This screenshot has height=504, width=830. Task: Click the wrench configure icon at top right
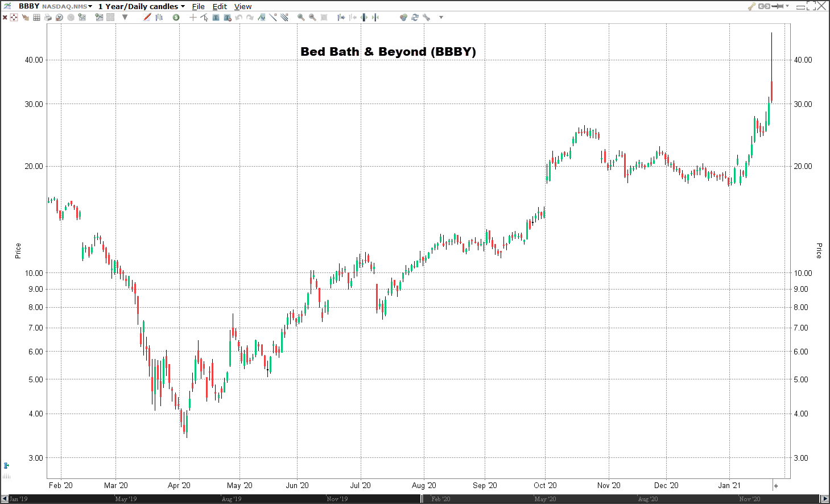pos(751,6)
